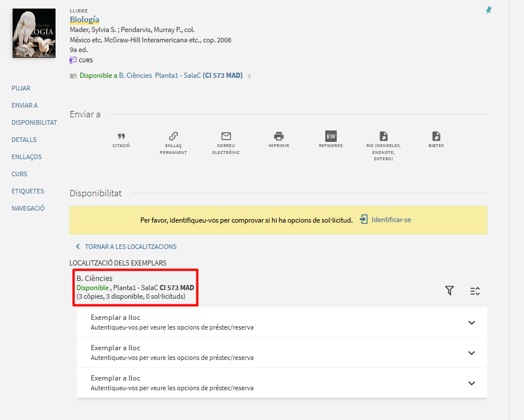The width and height of the screenshot is (524, 420).
Task: Open the sort exemplars icon
Action: pos(475,291)
